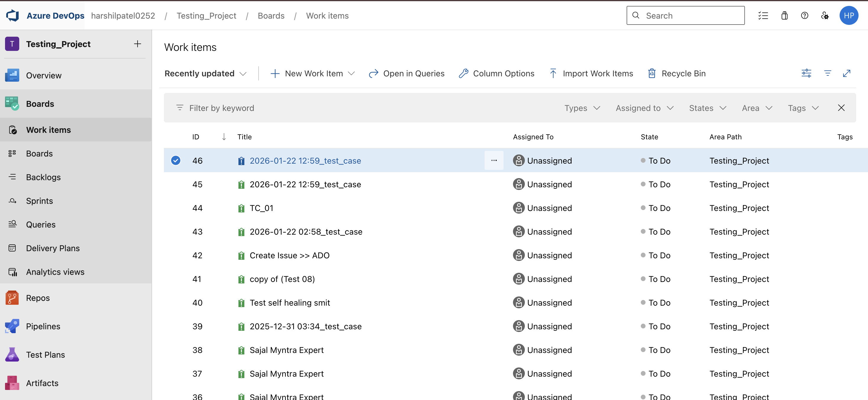Open the Recycle Bin

coord(676,73)
